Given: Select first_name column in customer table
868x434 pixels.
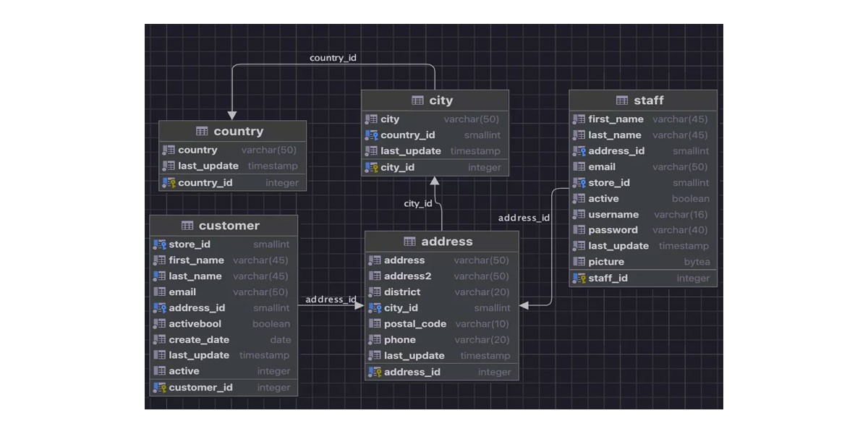Looking at the screenshot, I should coord(224,260).
